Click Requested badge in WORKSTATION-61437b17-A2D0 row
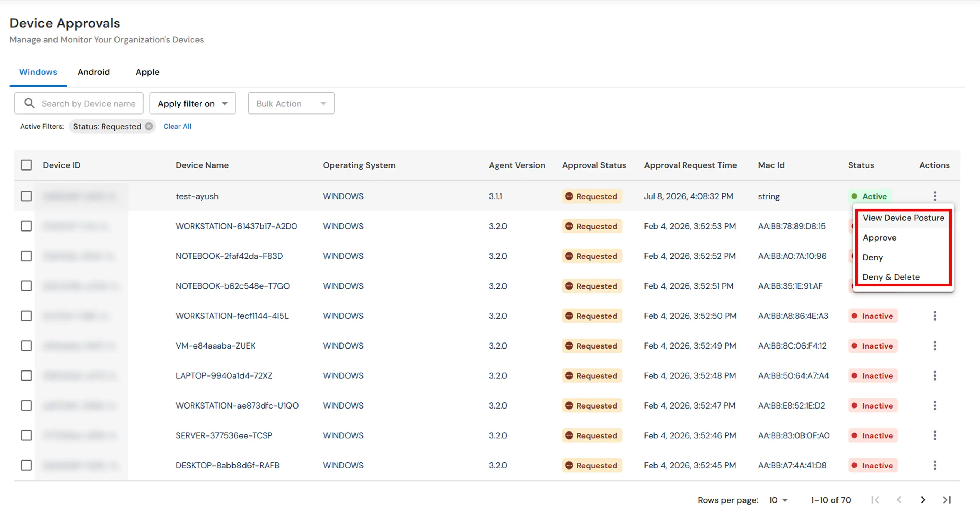Viewport: 980px width, 518px height. point(592,226)
